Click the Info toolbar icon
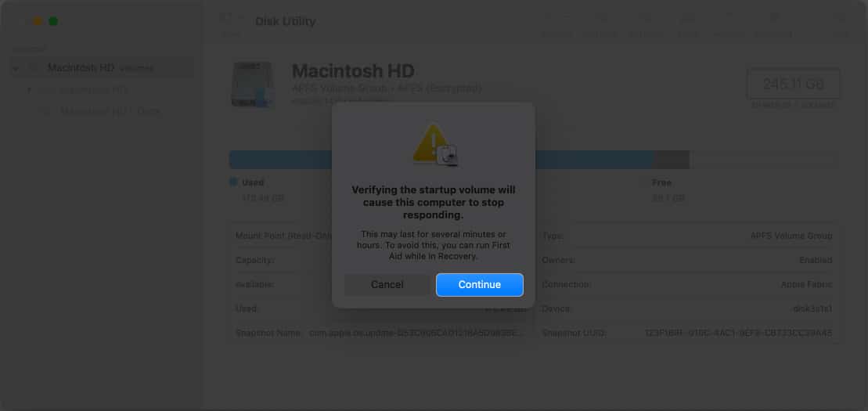The height and width of the screenshot is (411, 868). click(841, 16)
